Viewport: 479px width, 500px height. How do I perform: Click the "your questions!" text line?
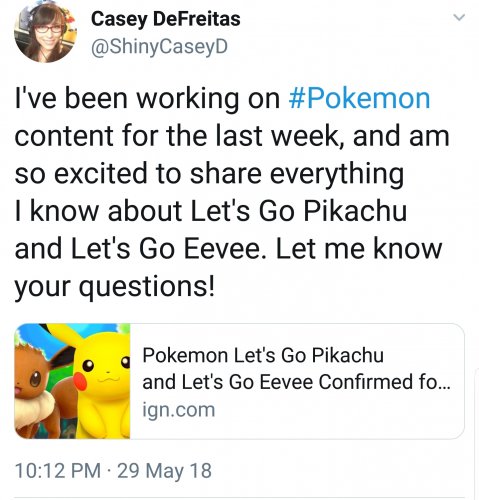point(115,287)
